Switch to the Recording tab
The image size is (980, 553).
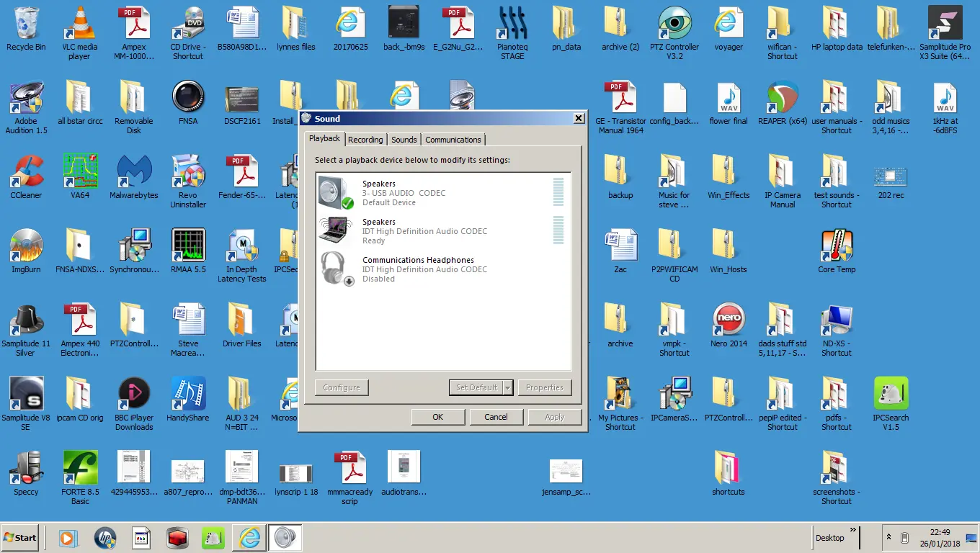[x=365, y=140]
